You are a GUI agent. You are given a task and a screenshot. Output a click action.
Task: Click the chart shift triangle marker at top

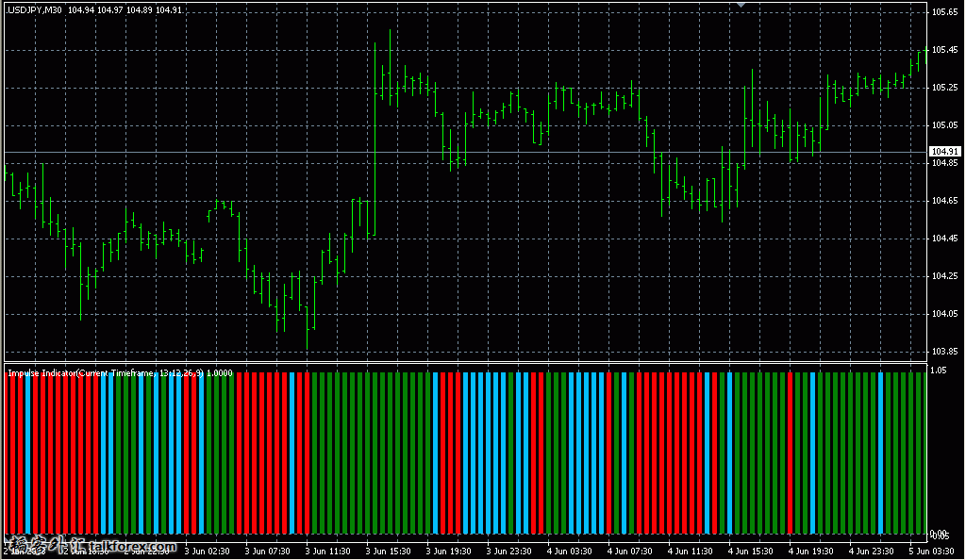pos(741,5)
